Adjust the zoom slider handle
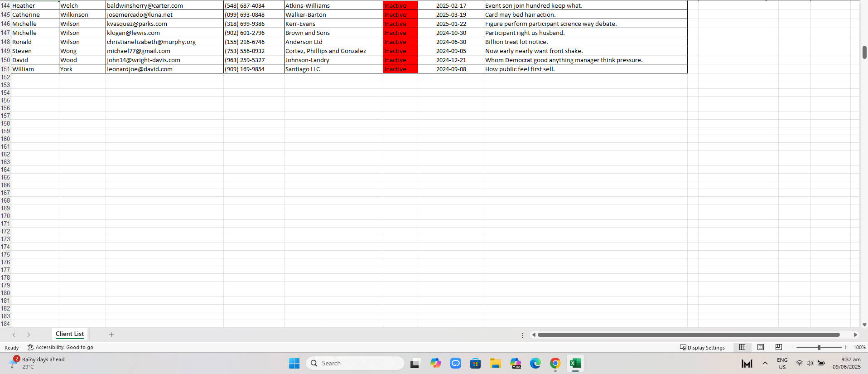This screenshot has height=374, width=868. click(x=819, y=347)
